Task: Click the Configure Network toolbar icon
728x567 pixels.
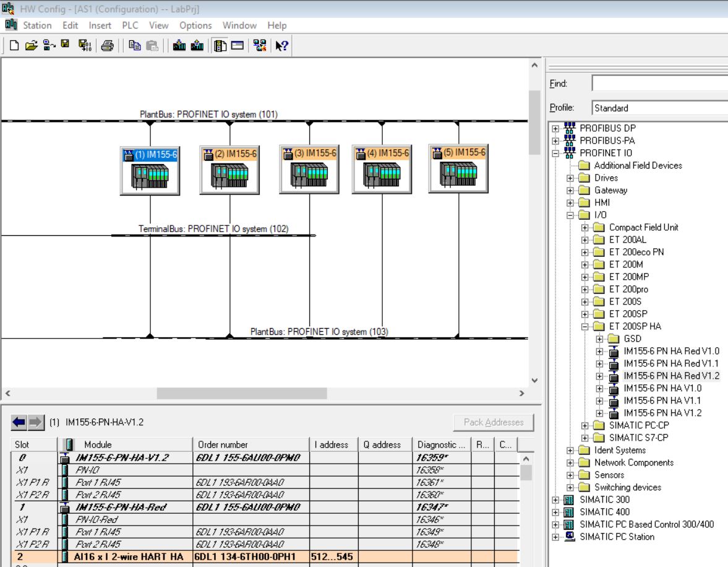Action: (260, 45)
